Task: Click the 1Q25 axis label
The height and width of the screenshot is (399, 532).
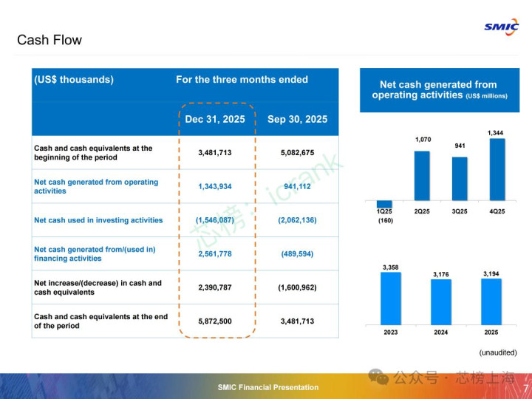Action: coord(384,211)
